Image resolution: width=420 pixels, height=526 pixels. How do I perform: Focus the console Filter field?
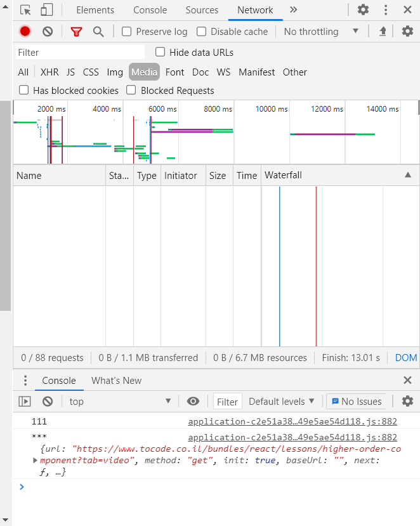tap(227, 402)
